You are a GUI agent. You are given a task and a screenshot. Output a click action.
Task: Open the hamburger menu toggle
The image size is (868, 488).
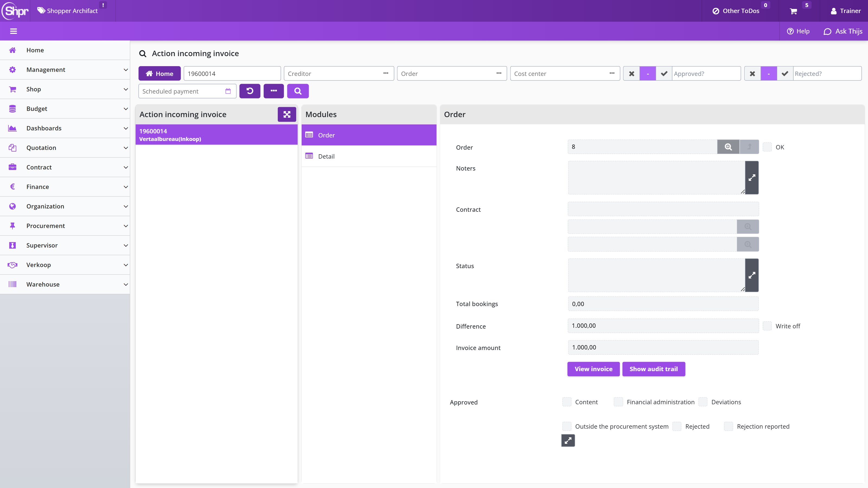point(14,31)
